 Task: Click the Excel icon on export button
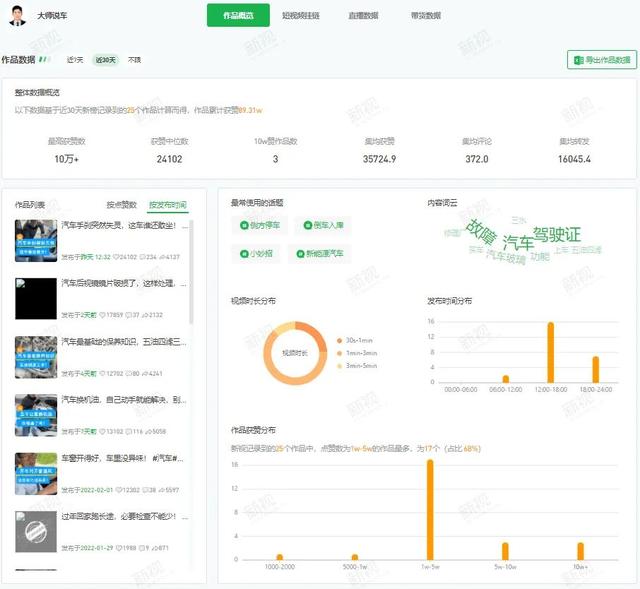coord(578,61)
